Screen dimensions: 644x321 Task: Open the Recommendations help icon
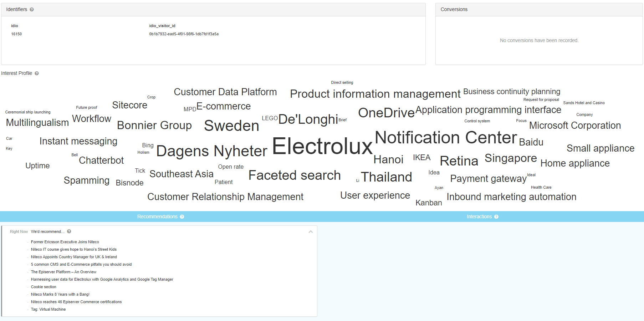[182, 217]
